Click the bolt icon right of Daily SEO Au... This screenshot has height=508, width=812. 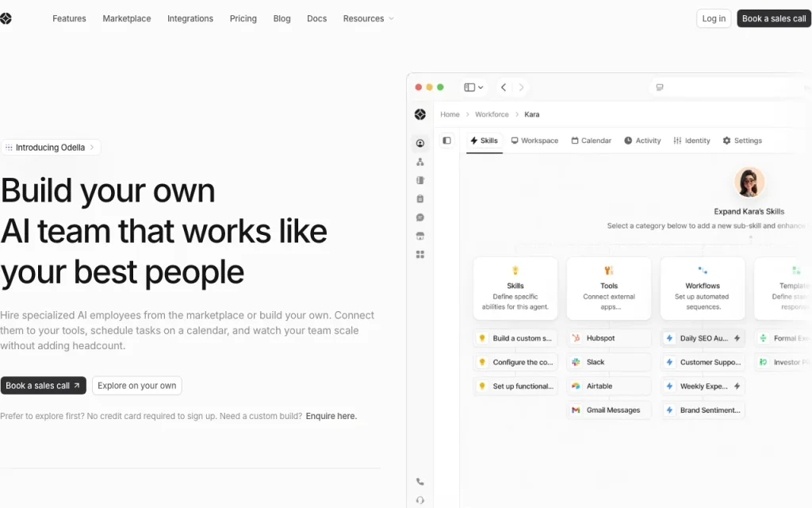coord(737,338)
